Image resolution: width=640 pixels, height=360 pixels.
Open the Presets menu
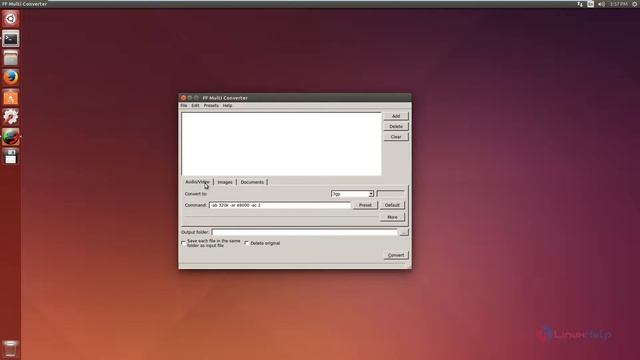coord(211,105)
